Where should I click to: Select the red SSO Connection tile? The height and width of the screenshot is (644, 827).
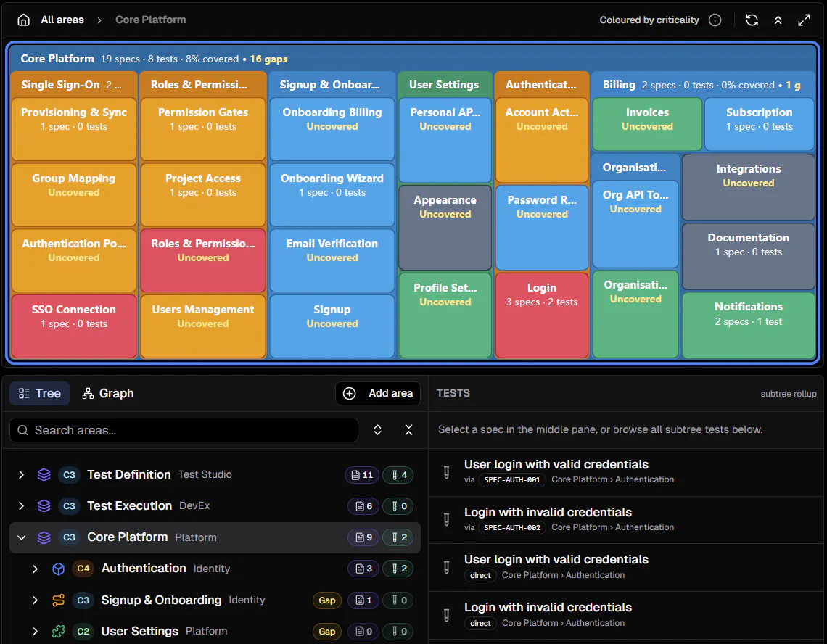tap(74, 326)
